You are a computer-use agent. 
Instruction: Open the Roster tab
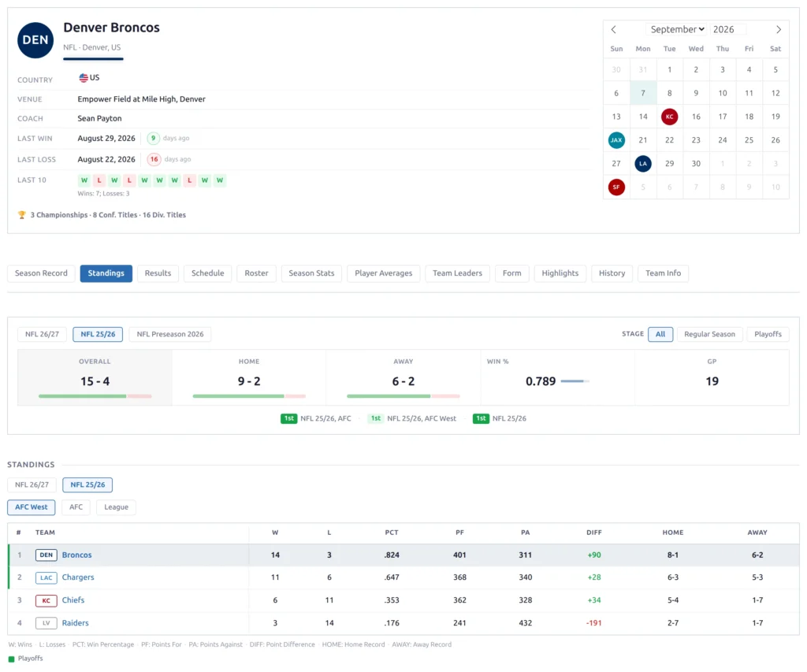tap(256, 273)
